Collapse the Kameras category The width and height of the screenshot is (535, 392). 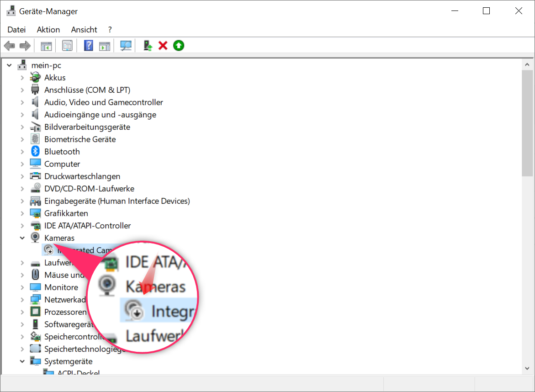(x=22, y=238)
